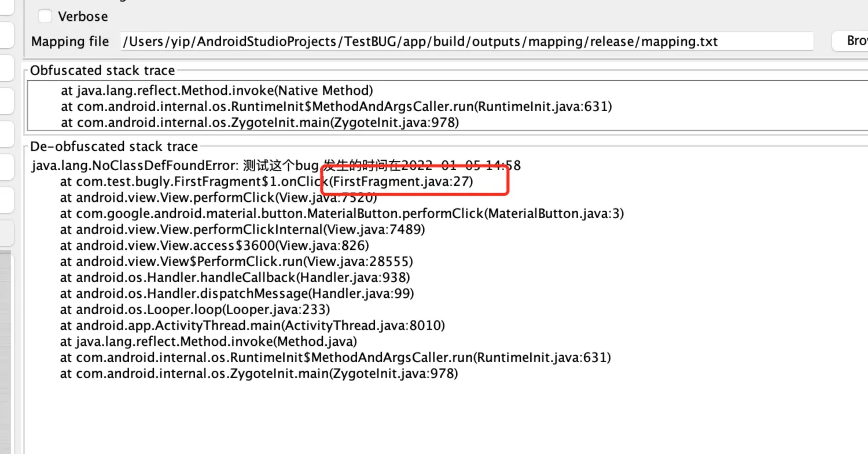The width and height of the screenshot is (868, 454).
Task: Select View$PerformClick.run(View.java:28555) line
Action: point(237,261)
